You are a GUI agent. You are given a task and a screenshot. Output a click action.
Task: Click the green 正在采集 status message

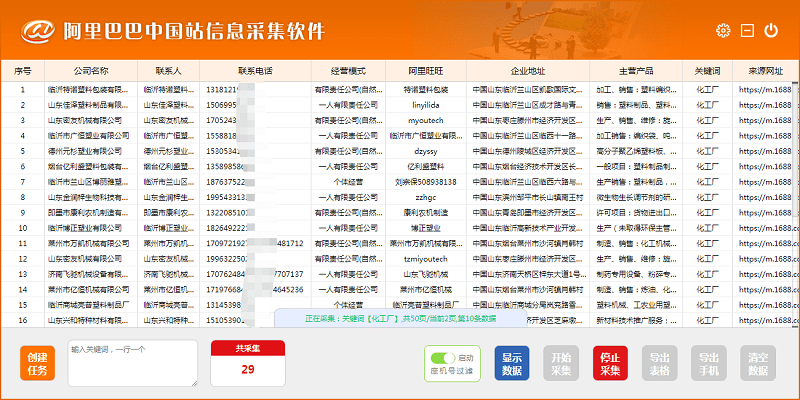[x=401, y=318]
